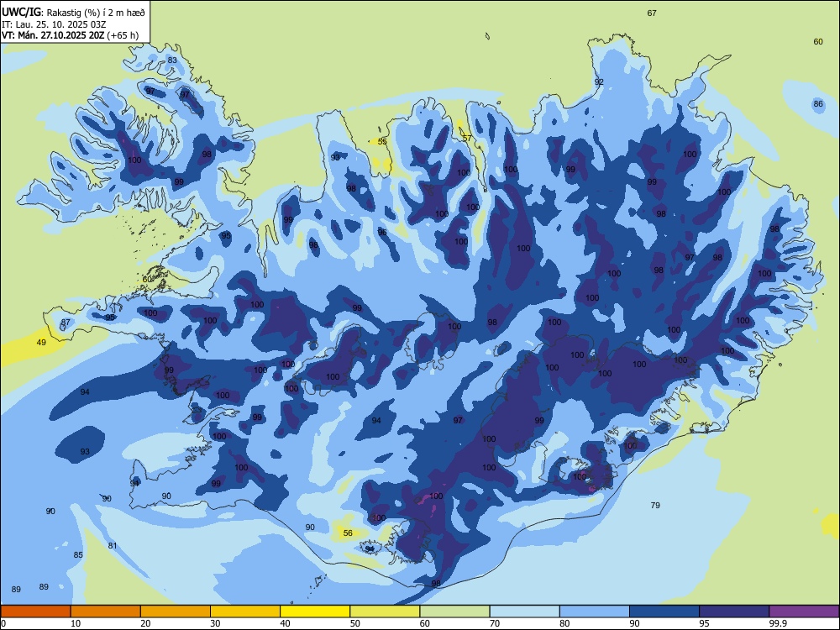This screenshot has width=840, height=630.
Task: Click the '96' humidity value in the north
Action: [x=382, y=232]
